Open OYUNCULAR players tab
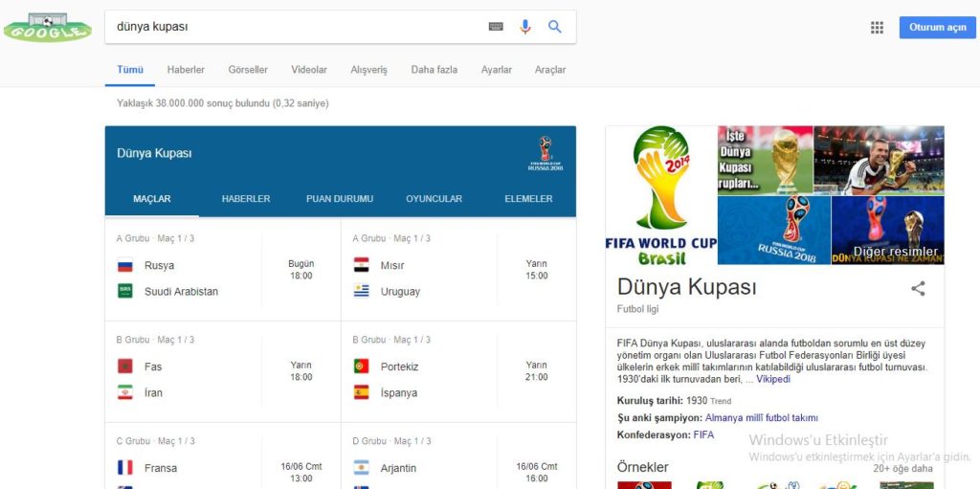The image size is (980, 489). click(x=434, y=199)
